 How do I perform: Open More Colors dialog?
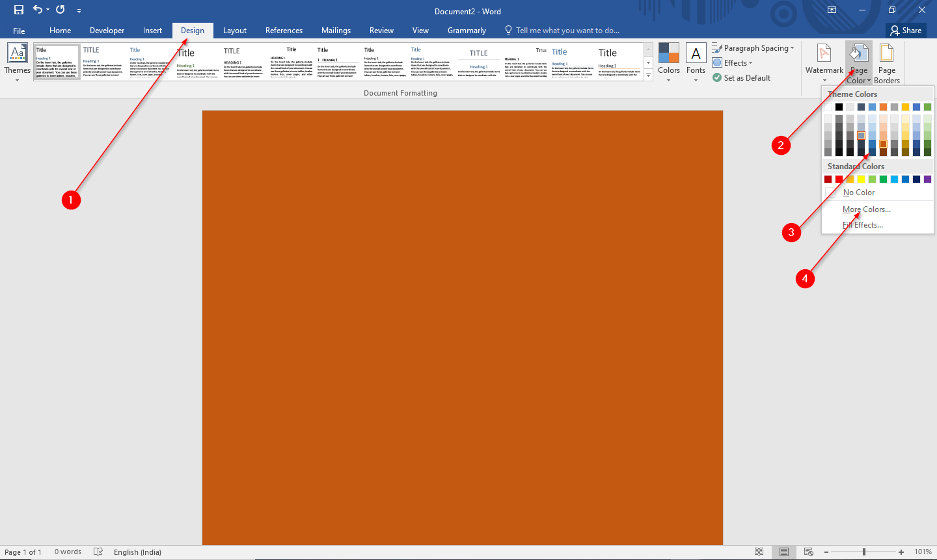click(878, 209)
